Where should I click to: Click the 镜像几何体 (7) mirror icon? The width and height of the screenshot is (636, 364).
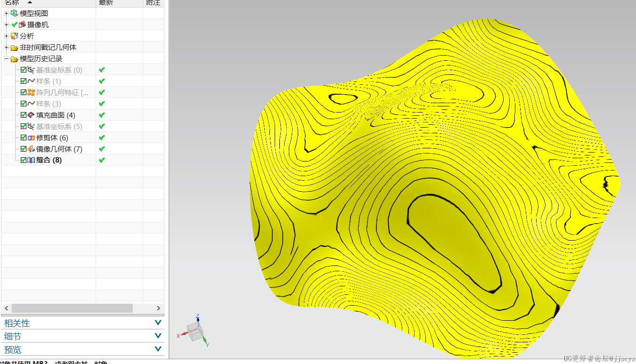pos(31,149)
